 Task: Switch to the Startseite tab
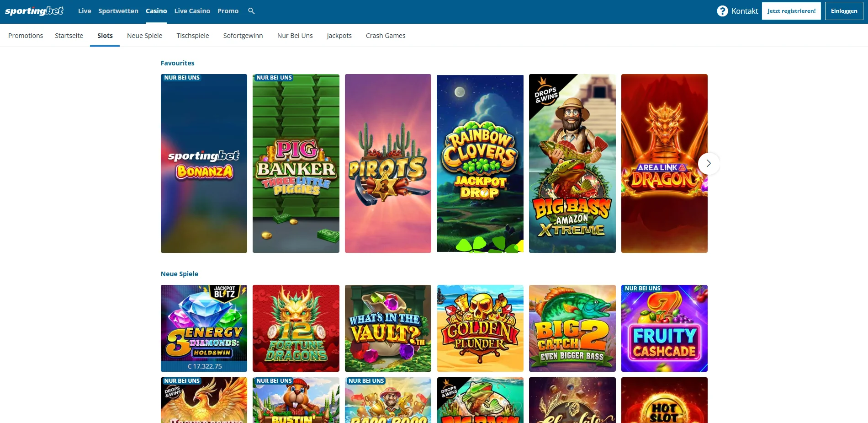tap(69, 36)
